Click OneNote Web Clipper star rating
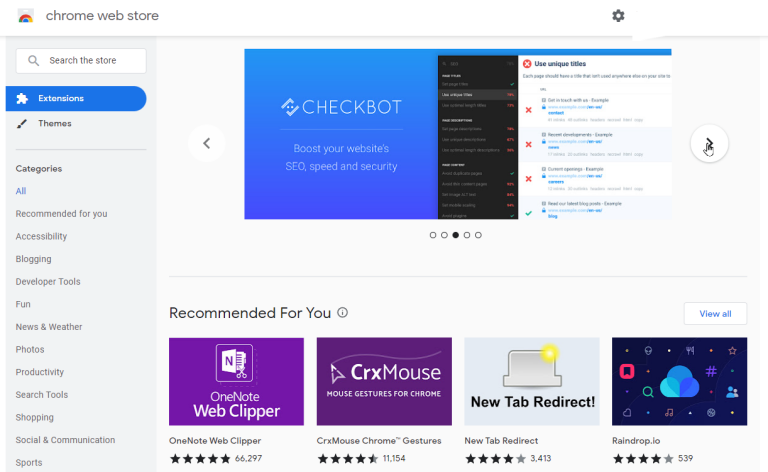Screen dimensions: 768x472 [200, 459]
